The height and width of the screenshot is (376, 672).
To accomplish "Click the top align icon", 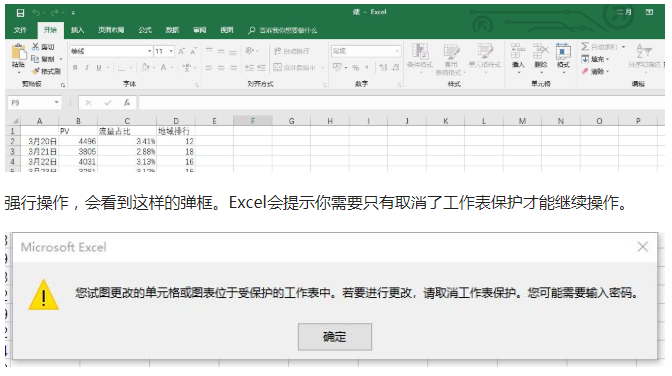I will (x=209, y=51).
